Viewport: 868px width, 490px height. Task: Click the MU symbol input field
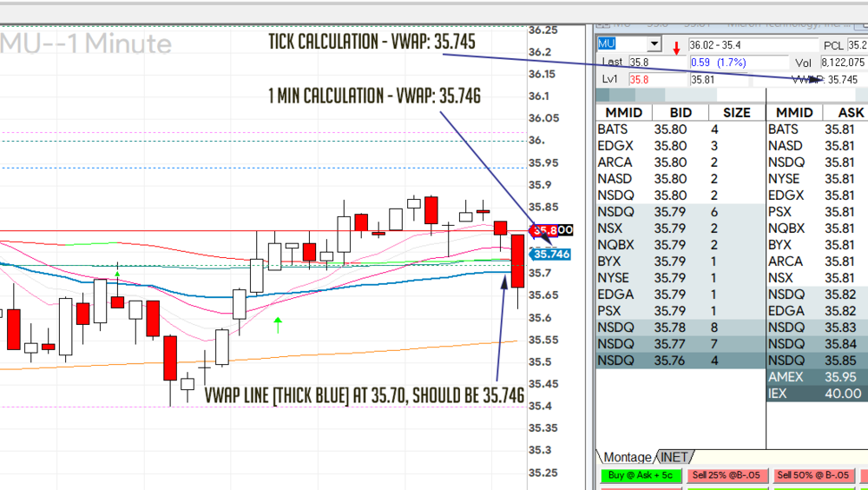tap(621, 44)
